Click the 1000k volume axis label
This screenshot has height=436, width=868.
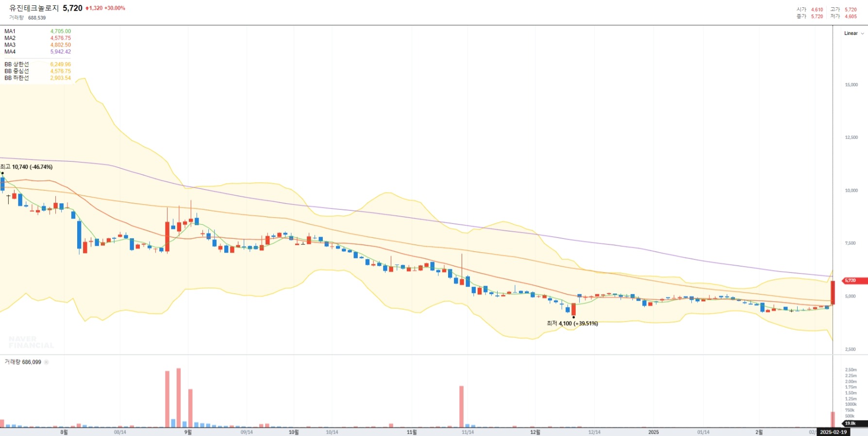(851, 404)
